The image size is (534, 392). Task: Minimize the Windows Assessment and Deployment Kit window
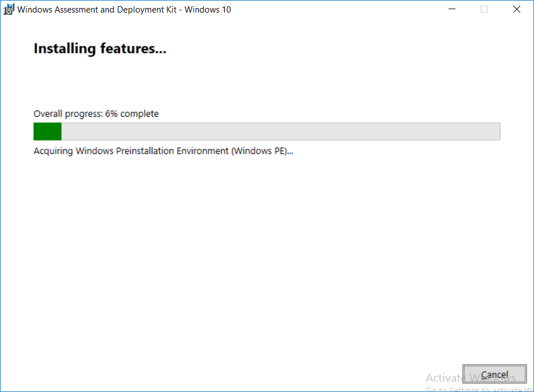tap(452, 9)
